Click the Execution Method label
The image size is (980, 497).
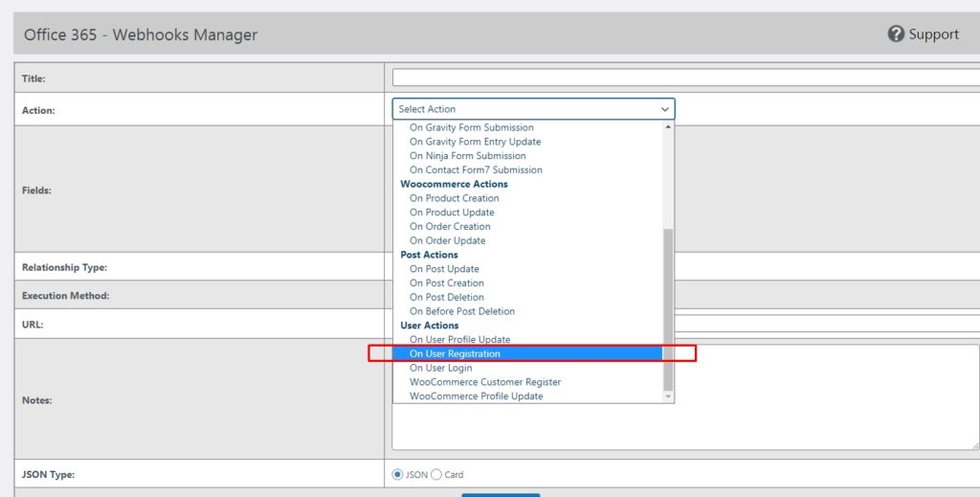click(66, 296)
